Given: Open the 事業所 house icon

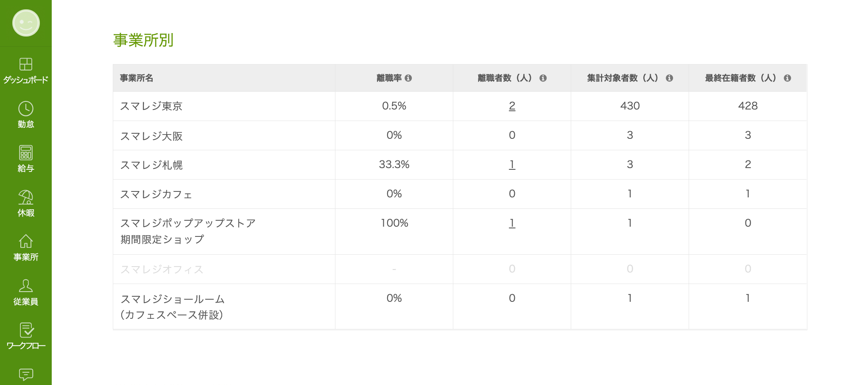Looking at the screenshot, I should click(x=26, y=242).
